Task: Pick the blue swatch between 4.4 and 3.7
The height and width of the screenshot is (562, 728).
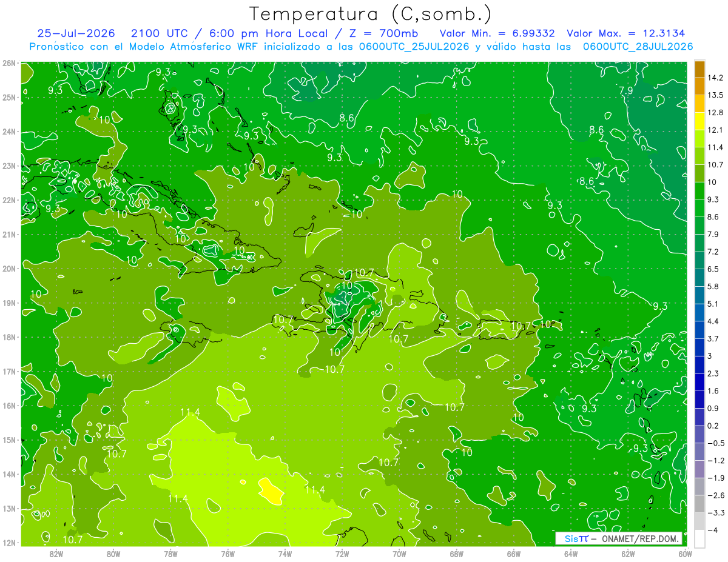Action: 699,330
